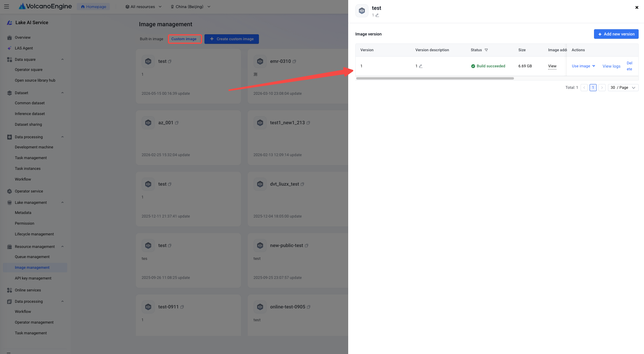Screen dimensions: 644x354
Task: Copy the new-public-test image name
Action: pos(307,246)
